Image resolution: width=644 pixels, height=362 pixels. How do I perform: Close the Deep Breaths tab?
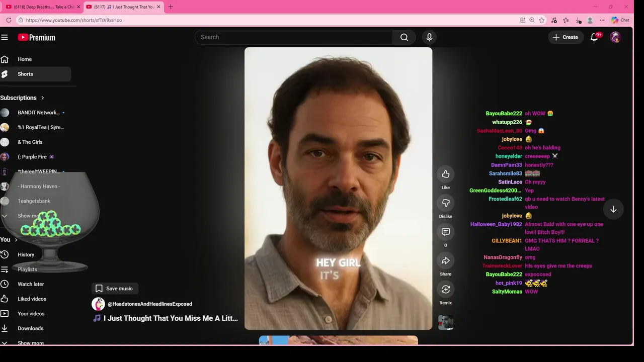[78, 7]
